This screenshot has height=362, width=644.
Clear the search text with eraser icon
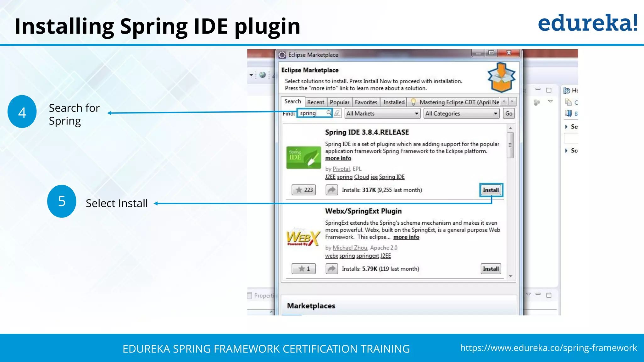click(x=337, y=113)
